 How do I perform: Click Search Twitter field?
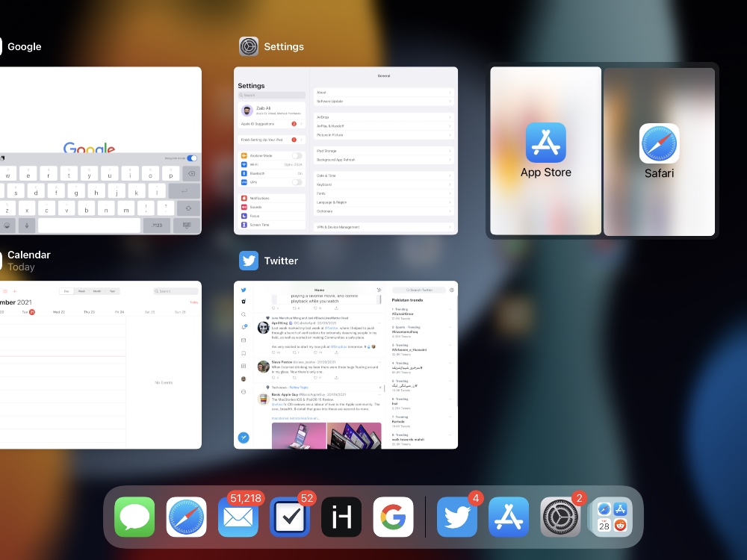[x=419, y=290]
